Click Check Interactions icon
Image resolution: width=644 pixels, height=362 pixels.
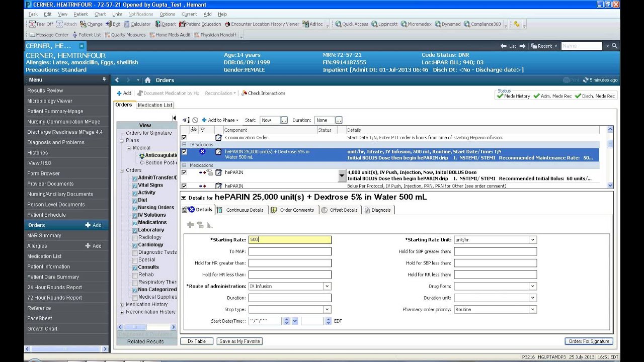[x=244, y=93]
